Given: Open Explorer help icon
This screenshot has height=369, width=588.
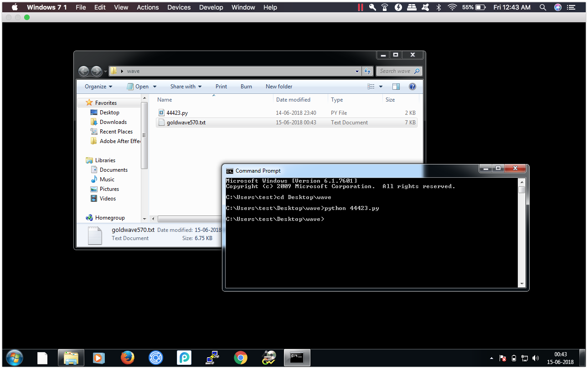Looking at the screenshot, I should [413, 87].
